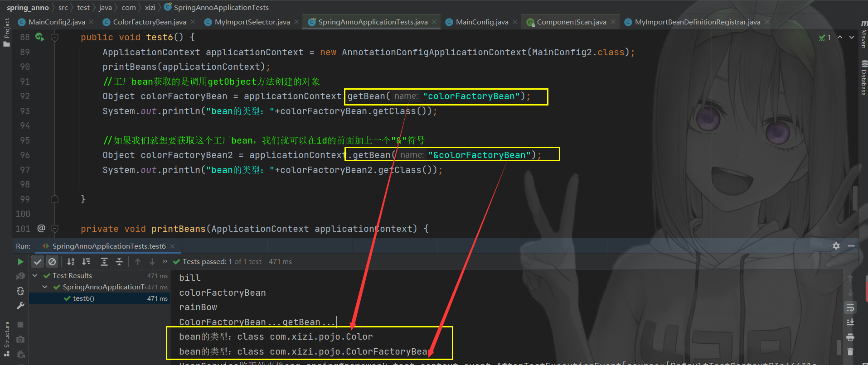Viewport: 868px width, 365px height.
Task: Go to previous failed test arrow
Action: pos(138,262)
